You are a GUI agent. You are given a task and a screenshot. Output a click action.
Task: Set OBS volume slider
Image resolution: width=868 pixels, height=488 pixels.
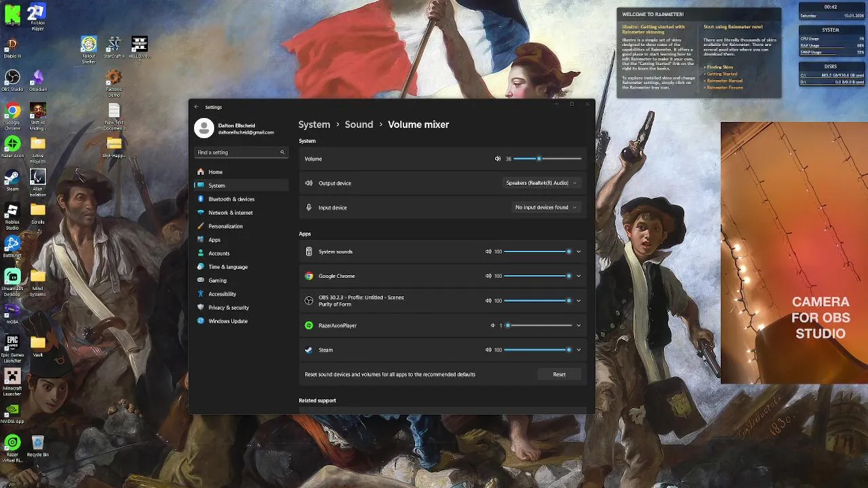538,300
